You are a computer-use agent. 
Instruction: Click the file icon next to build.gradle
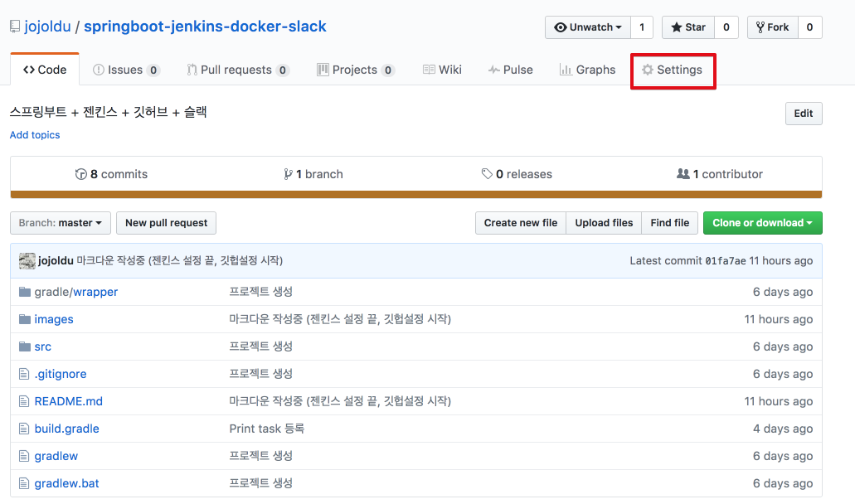pos(24,429)
